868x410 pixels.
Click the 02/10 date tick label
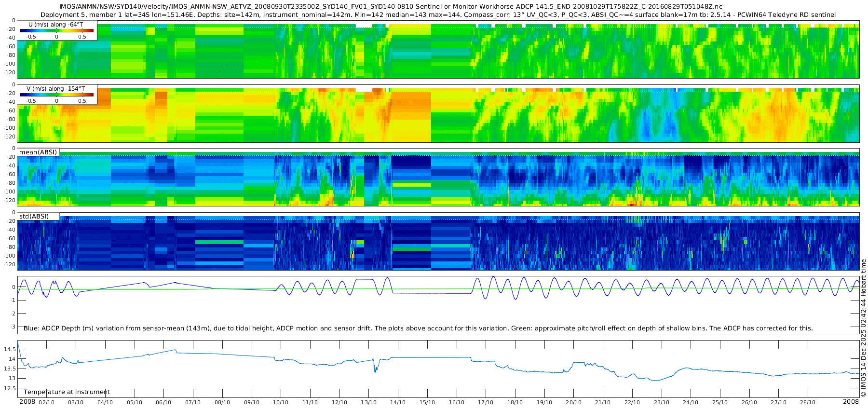tap(47, 402)
